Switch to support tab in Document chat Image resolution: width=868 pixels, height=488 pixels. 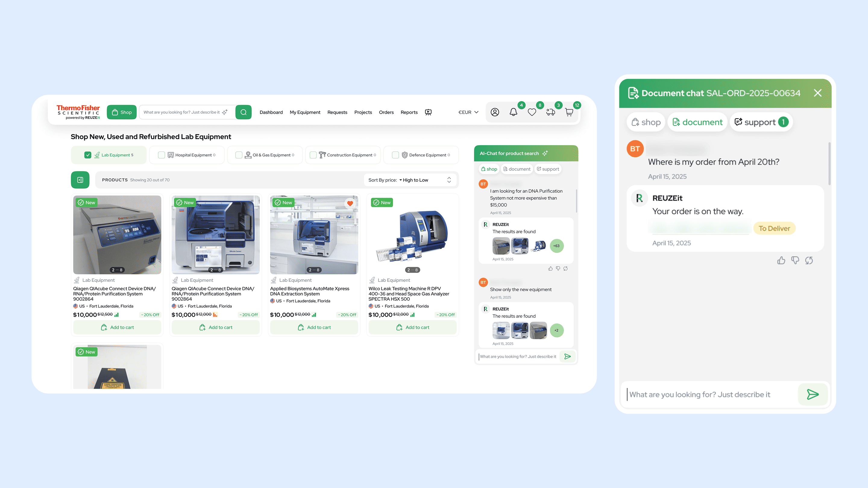[761, 122]
